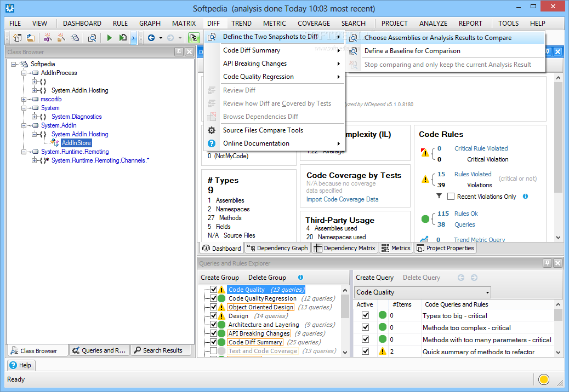Click the Create Group button

pyautogui.click(x=220, y=278)
